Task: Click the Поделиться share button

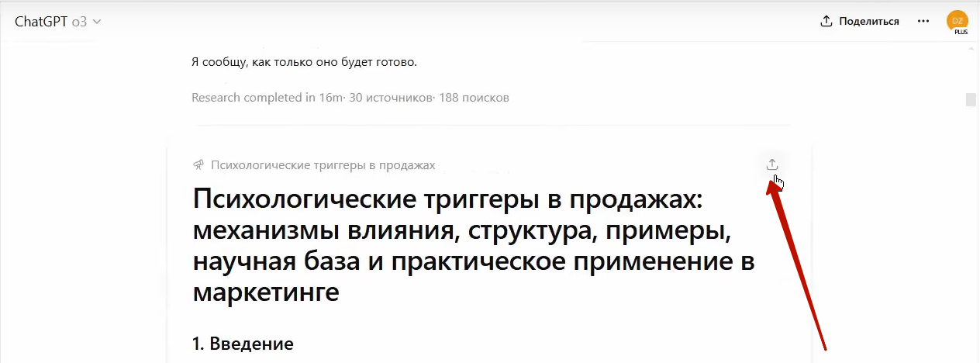Action: (x=860, y=21)
